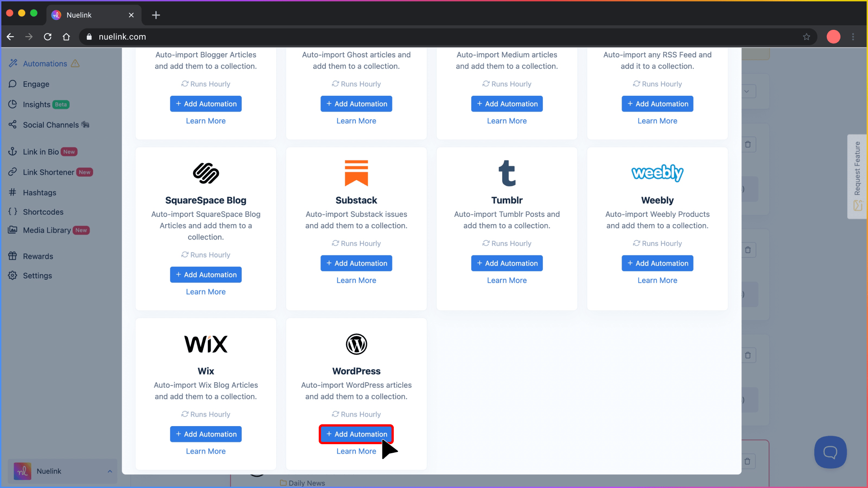This screenshot has height=488, width=868.
Task: Add Automation for WordPress
Action: pos(356,434)
